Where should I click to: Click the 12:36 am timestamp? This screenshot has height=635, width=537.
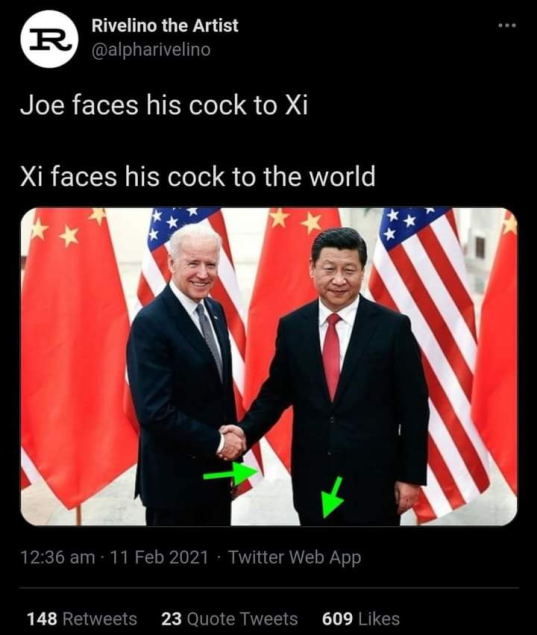click(x=58, y=557)
